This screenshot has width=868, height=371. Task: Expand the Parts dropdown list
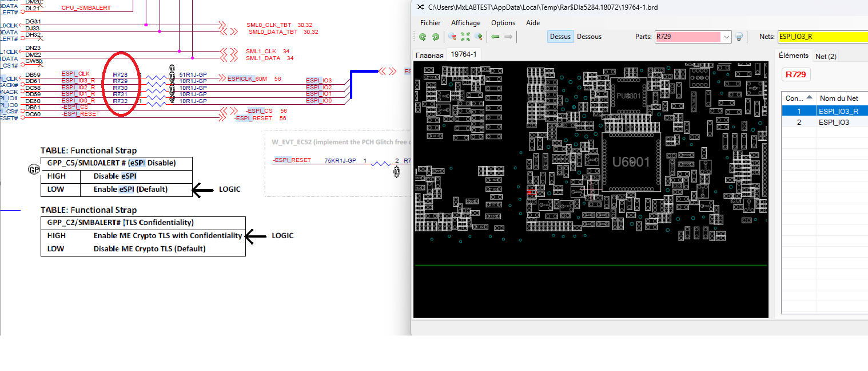(x=727, y=37)
